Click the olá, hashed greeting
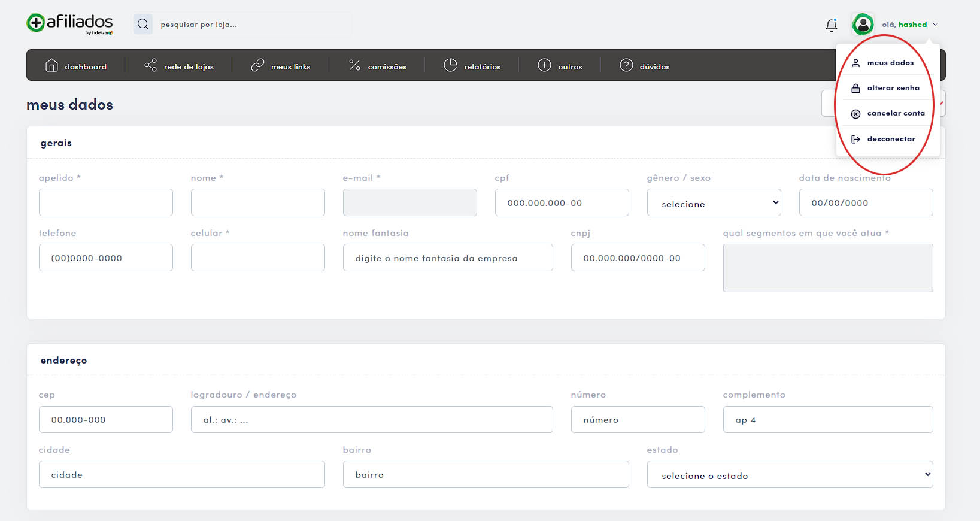This screenshot has height=521, width=980. (904, 25)
